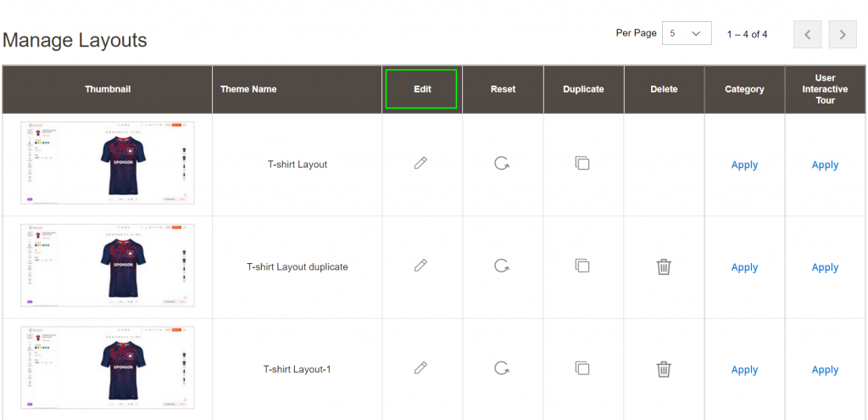Click the edit pencil for T-shirt Layout
Image resolution: width=868 pixels, height=420 pixels.
(420, 163)
